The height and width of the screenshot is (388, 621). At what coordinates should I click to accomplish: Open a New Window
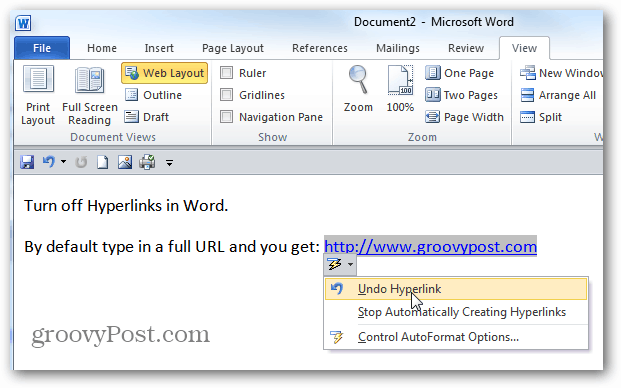(561, 73)
